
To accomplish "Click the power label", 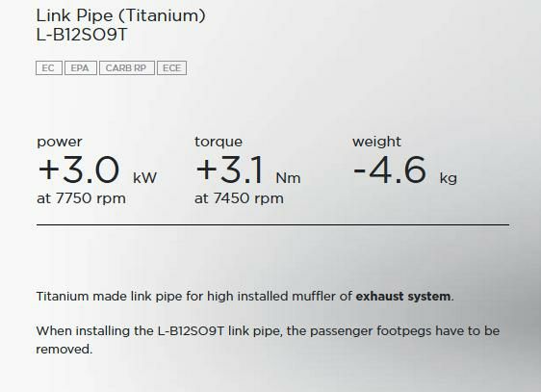I will [60, 142].
